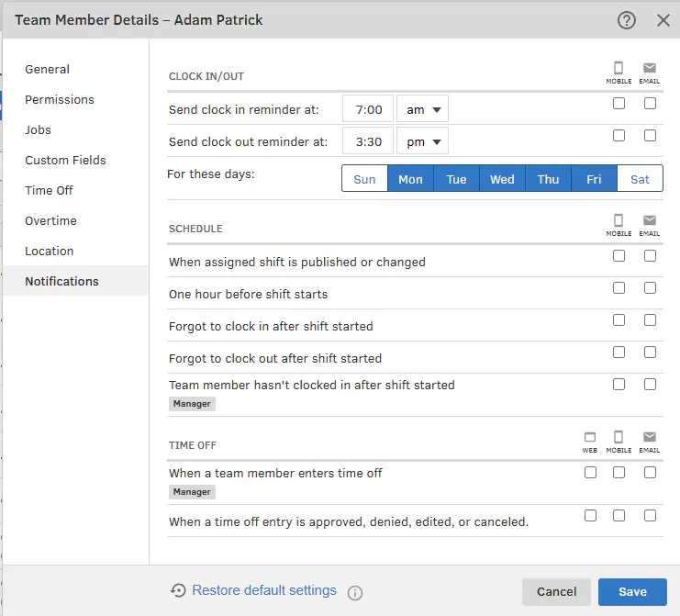Click Restore default settings link
Screen dimensions: 680x616
coord(264,590)
